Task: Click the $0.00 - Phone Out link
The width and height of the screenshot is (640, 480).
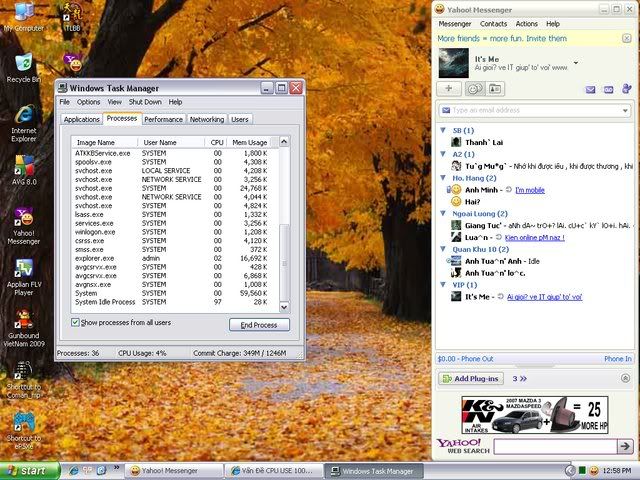Action: [x=465, y=359]
